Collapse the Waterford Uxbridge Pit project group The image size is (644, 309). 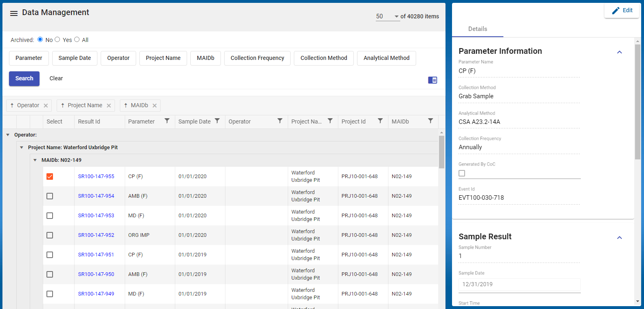pos(22,148)
